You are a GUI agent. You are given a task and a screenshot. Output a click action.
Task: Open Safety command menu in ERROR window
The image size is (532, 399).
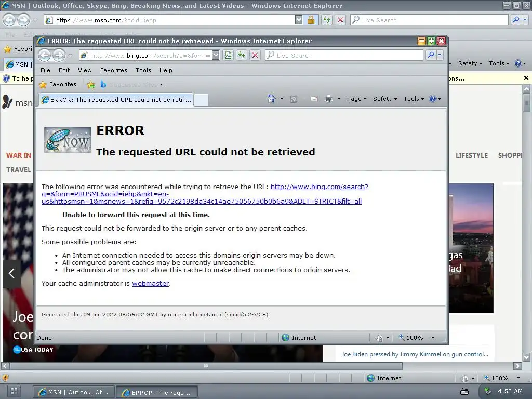pos(385,99)
